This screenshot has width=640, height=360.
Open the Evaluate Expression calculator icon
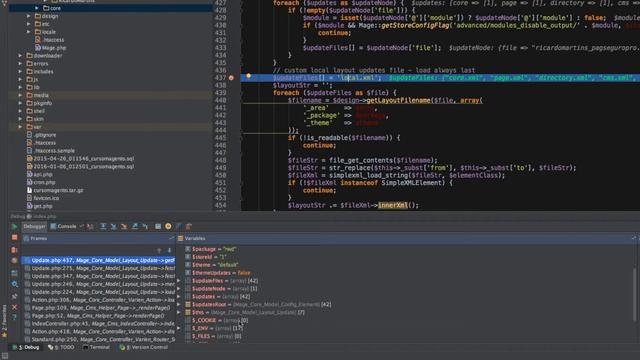[x=158, y=226]
